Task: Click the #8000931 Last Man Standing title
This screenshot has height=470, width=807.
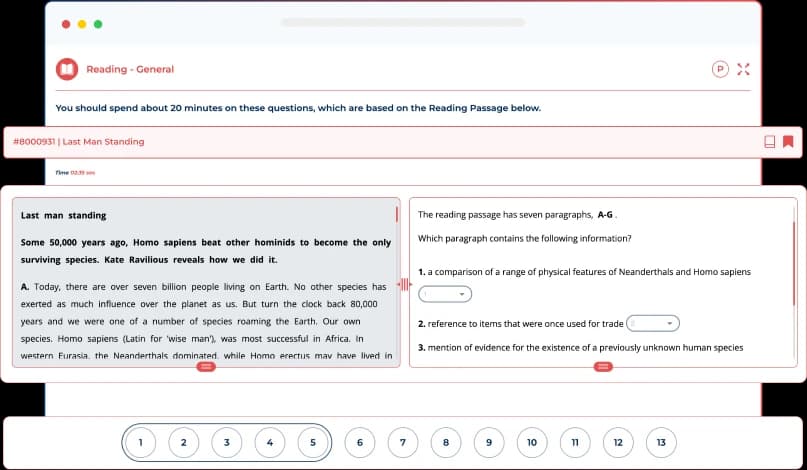Action: pos(79,142)
